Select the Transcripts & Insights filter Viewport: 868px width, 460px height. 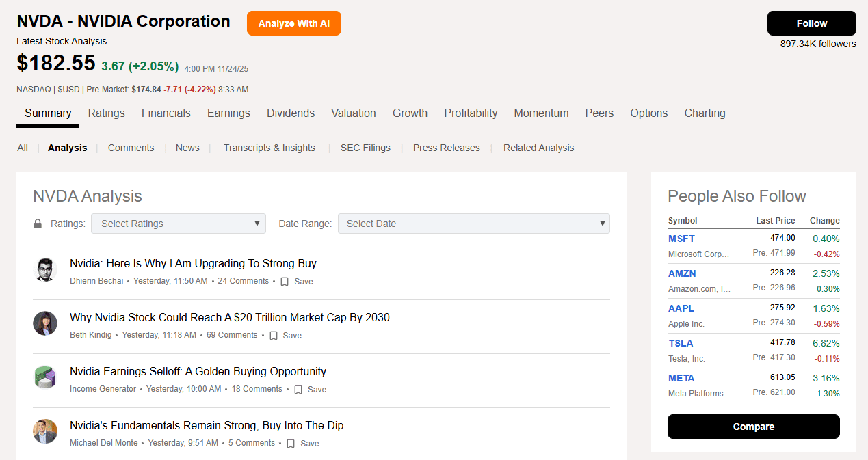click(x=269, y=148)
